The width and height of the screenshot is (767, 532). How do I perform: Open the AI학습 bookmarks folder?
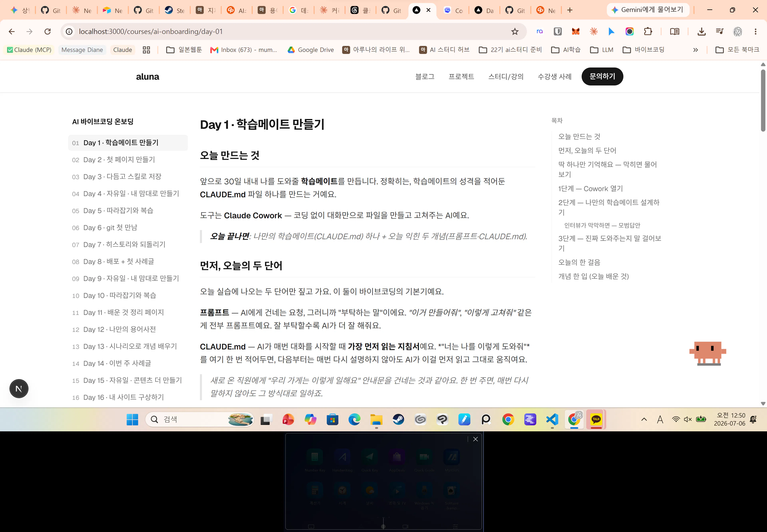pos(566,50)
